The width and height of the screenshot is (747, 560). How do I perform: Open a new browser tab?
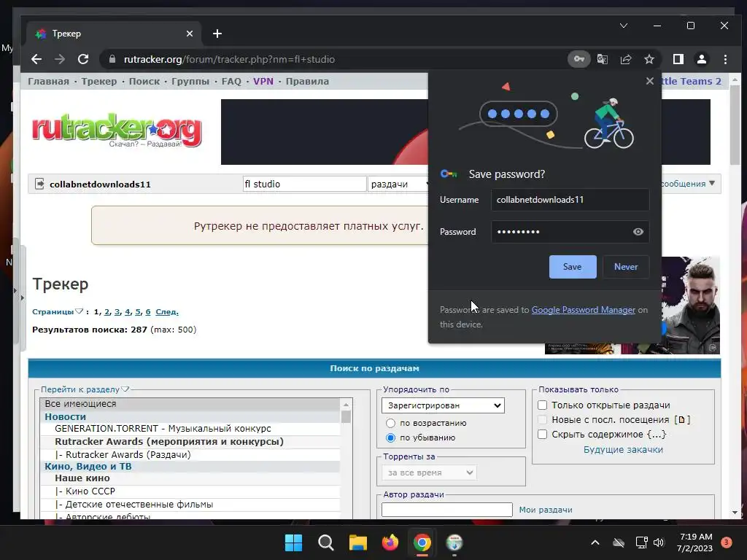tap(217, 34)
